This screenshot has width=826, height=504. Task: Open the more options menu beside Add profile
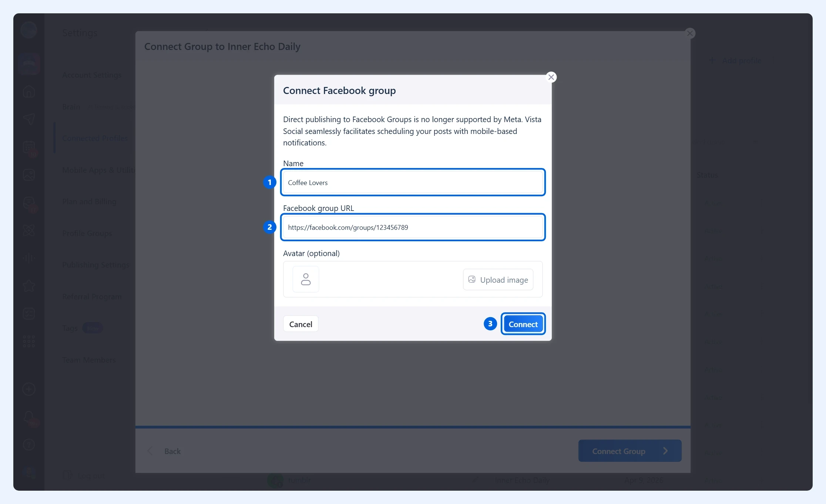[x=773, y=60]
